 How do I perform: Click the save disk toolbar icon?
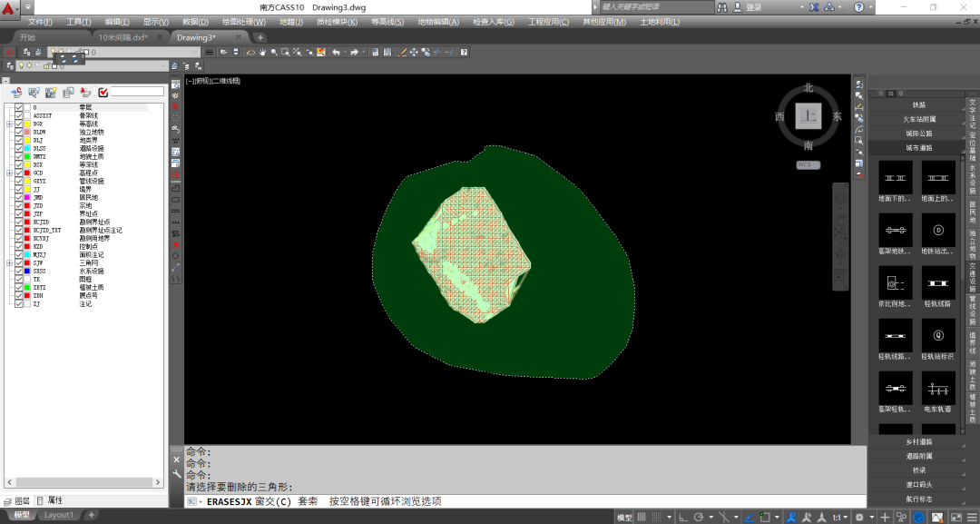tap(236, 53)
